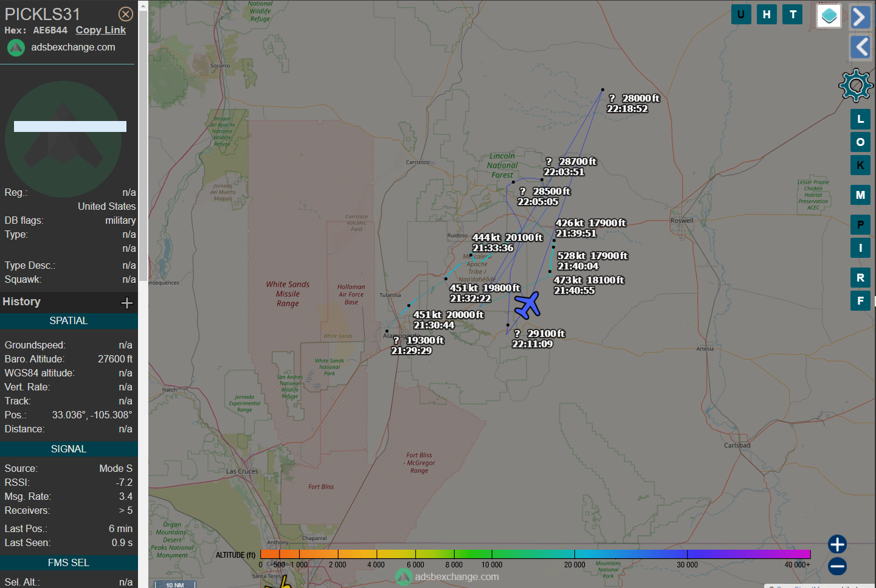Toggle the T map button
The image size is (876, 588).
click(793, 15)
